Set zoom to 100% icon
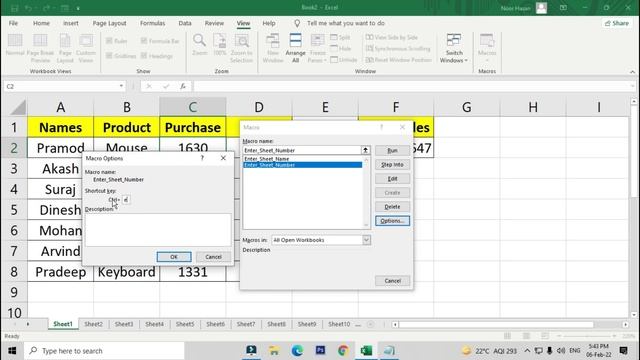 [220, 44]
